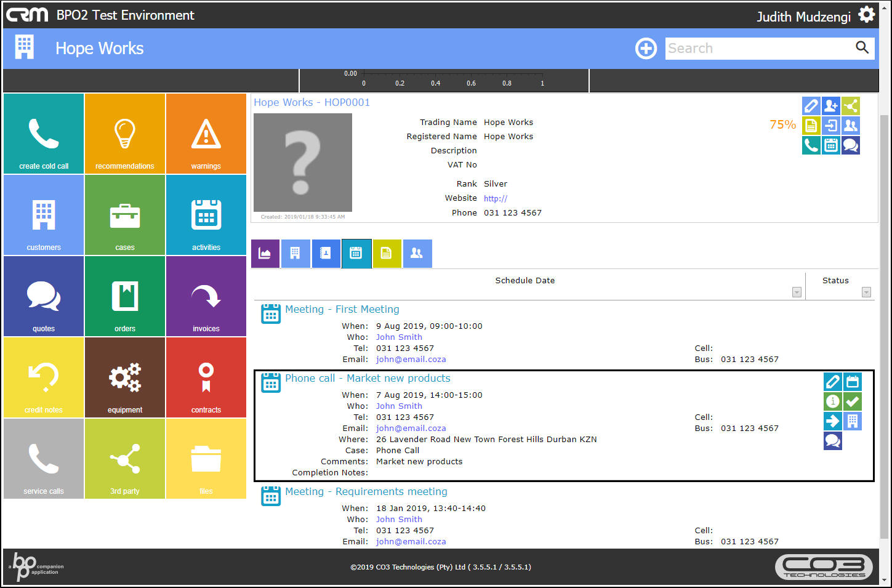
Task: Open the Phone call - Market new products activity
Action: (368, 378)
